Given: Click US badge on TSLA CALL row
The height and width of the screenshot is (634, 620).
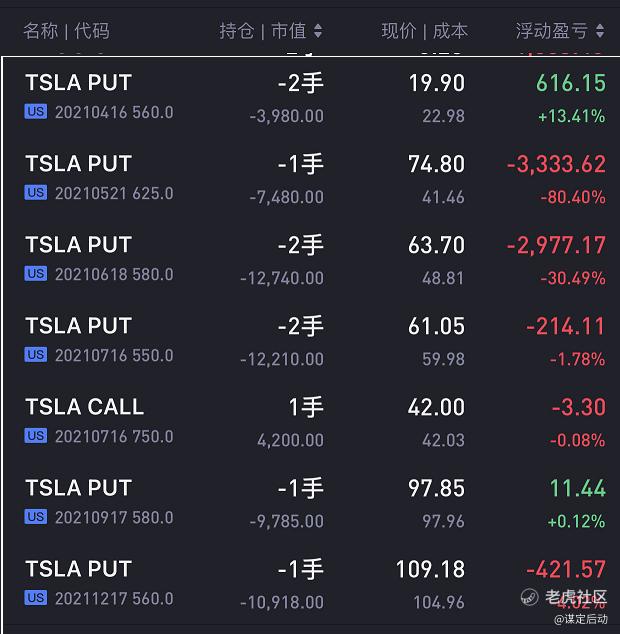Looking at the screenshot, I should click(36, 436).
